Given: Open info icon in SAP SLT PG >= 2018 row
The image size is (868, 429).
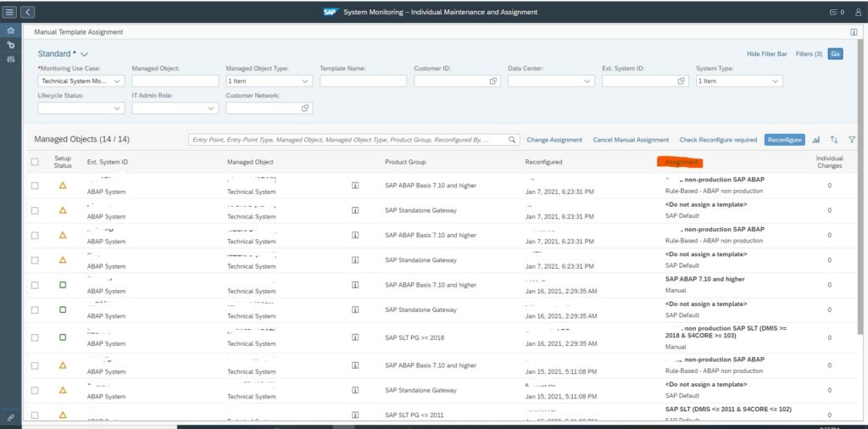Looking at the screenshot, I should tap(355, 337).
